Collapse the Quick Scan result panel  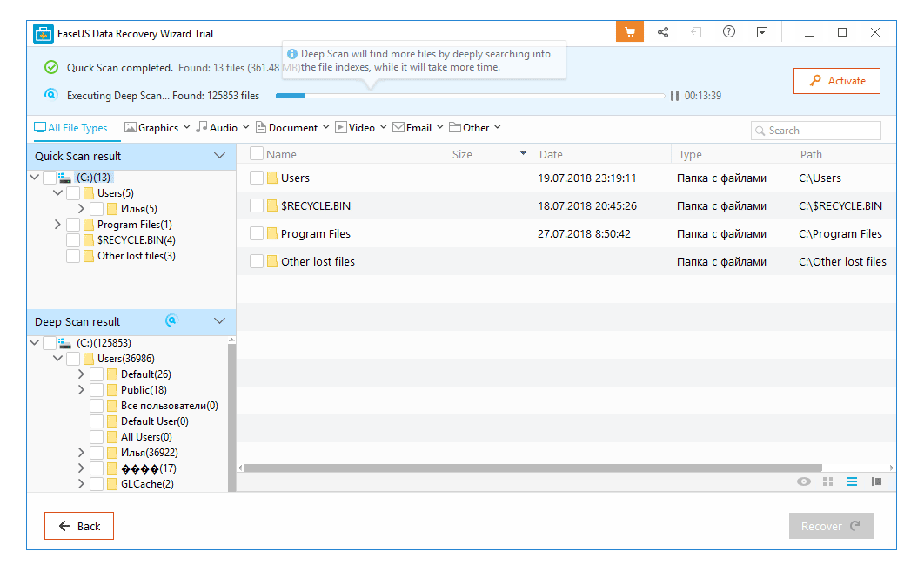[220, 156]
